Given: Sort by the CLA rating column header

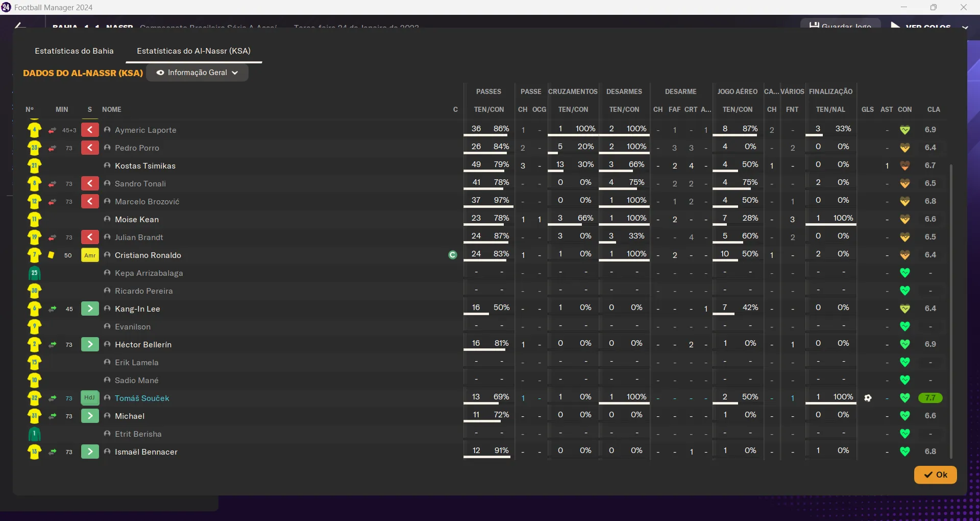Looking at the screenshot, I should (934, 109).
